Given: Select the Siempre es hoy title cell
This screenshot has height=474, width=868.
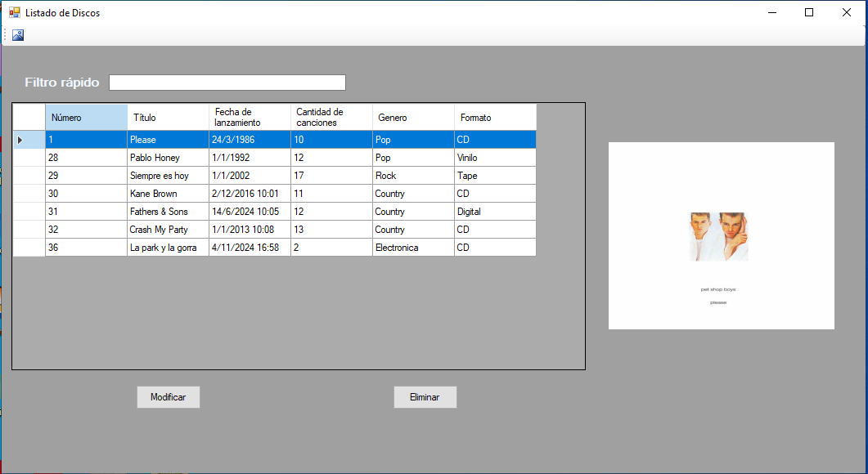Looking at the screenshot, I should 168,176.
